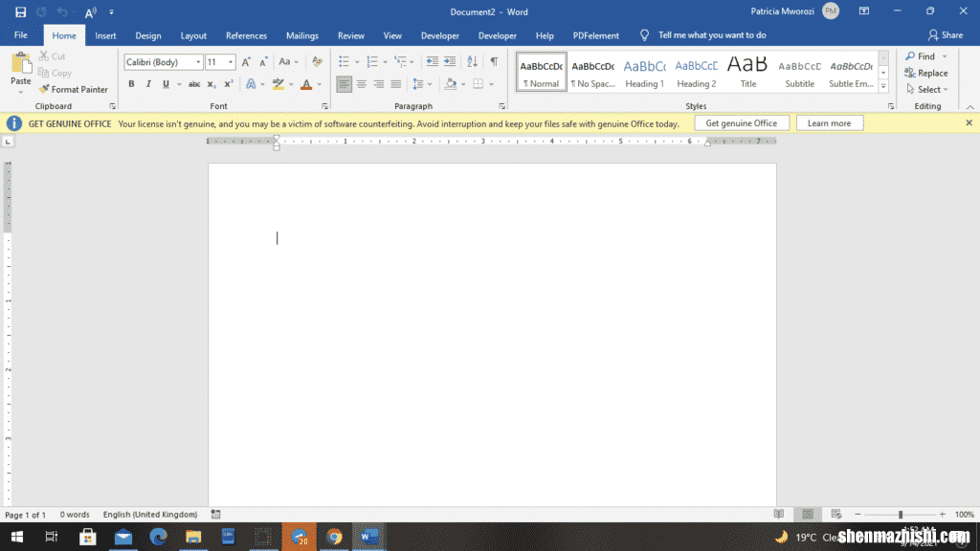The width and height of the screenshot is (980, 551).
Task: Apply the Heading 1 style
Action: tap(644, 73)
